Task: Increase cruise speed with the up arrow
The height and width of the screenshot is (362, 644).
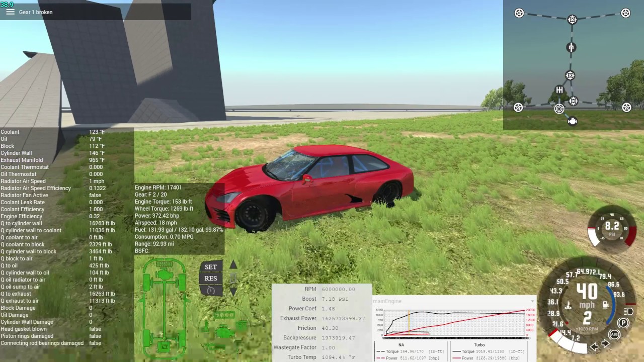Action: [233, 265]
